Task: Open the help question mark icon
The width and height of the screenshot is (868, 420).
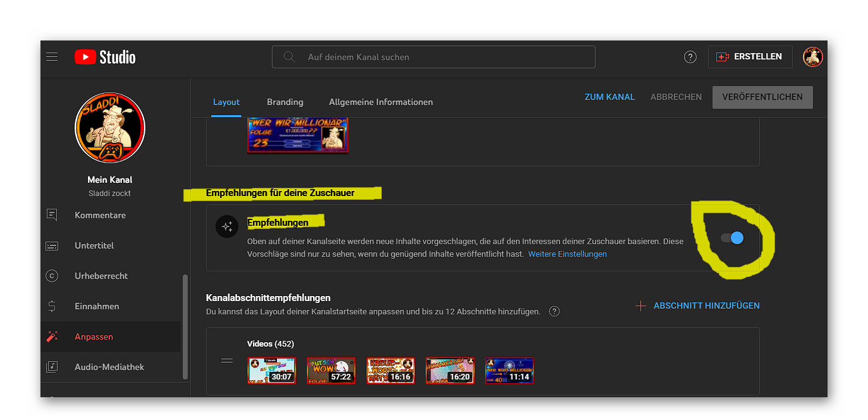Action: (x=690, y=57)
